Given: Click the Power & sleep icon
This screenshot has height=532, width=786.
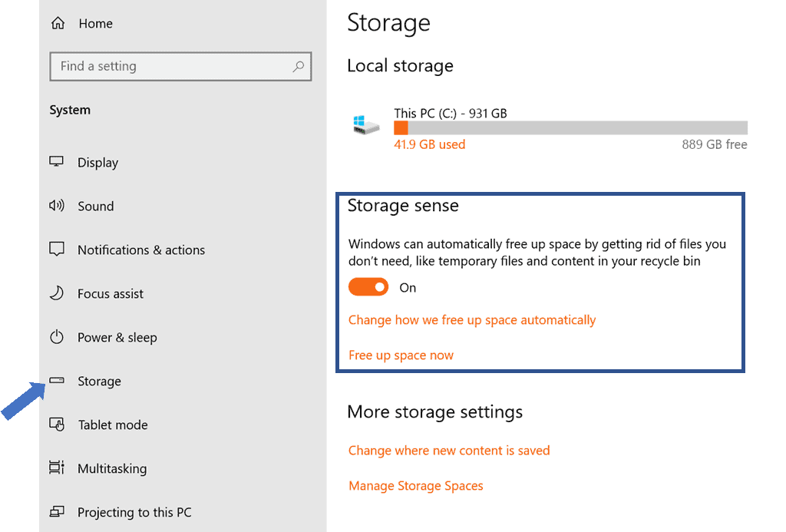Looking at the screenshot, I should pos(57,337).
